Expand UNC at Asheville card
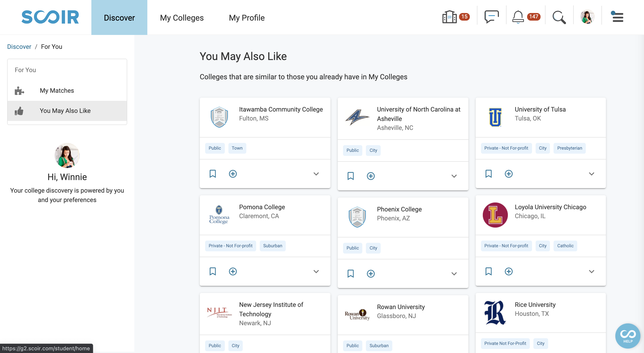Viewport: 644px width, 353px height. [454, 176]
